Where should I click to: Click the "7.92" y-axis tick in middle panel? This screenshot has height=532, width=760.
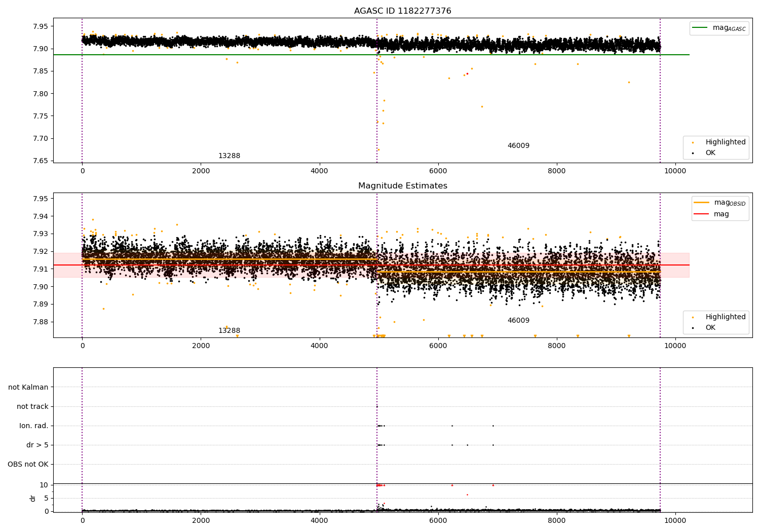40,252
